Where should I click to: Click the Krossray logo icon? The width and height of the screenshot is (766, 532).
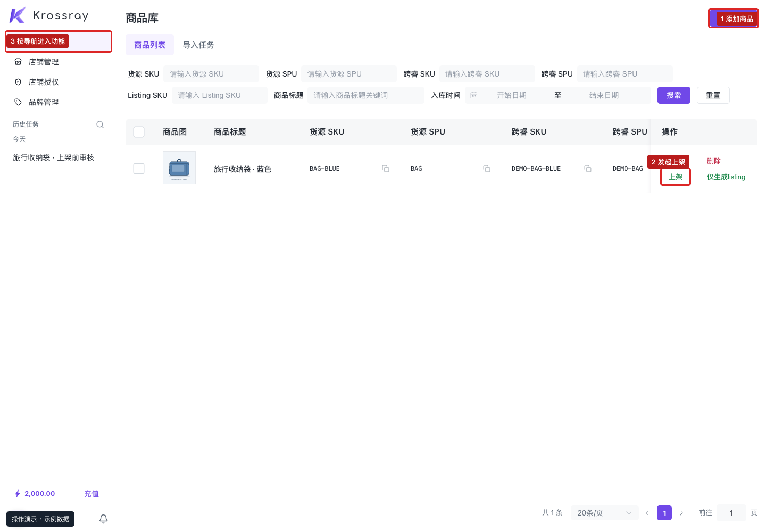tap(18, 15)
